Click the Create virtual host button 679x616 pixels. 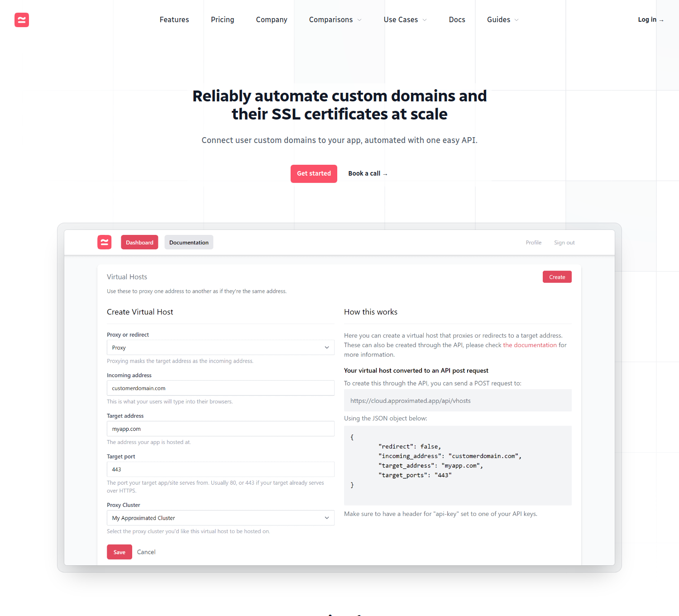coord(557,277)
